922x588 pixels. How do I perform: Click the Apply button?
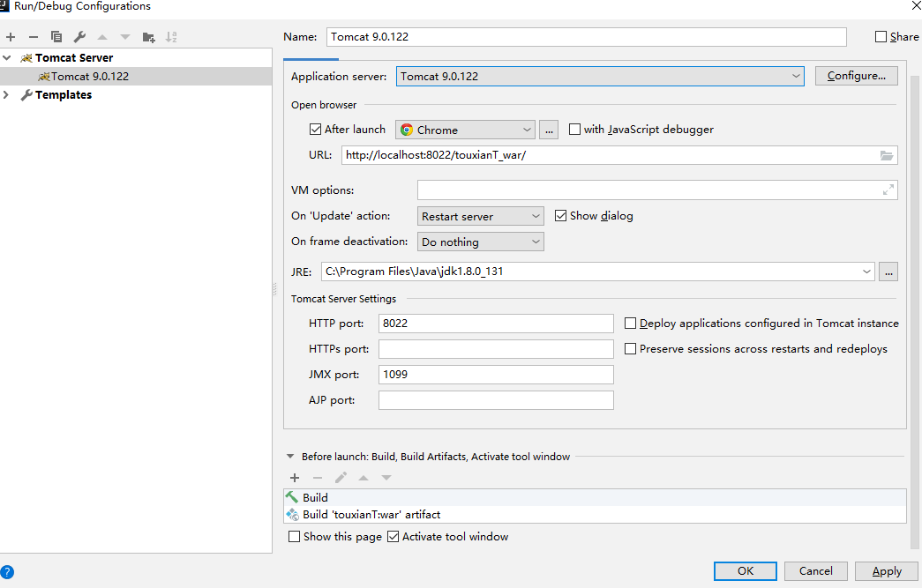coord(887,571)
